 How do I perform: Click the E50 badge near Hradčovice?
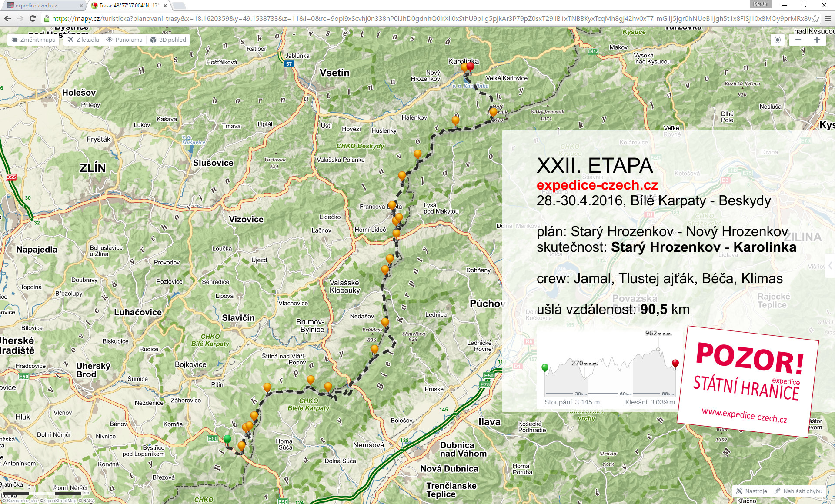23,377
